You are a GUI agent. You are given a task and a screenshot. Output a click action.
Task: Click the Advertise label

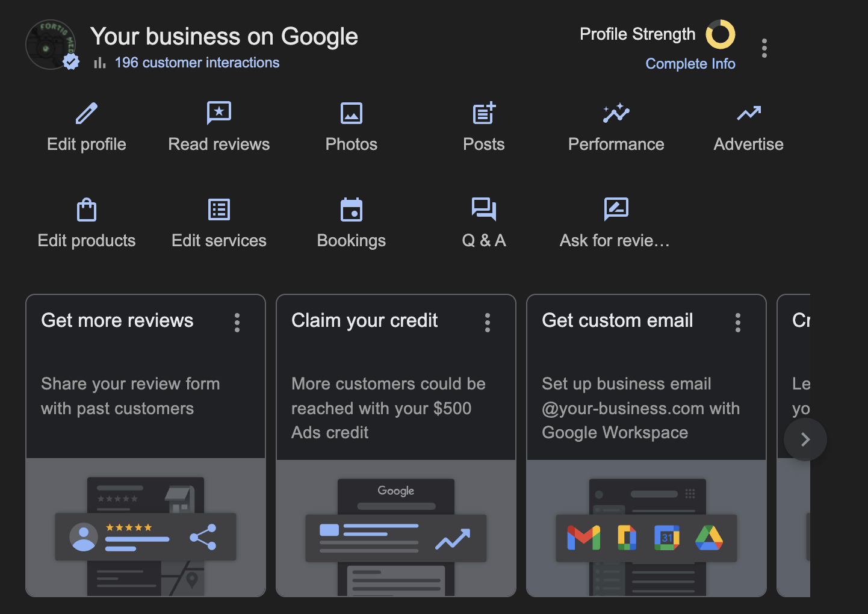click(x=749, y=144)
